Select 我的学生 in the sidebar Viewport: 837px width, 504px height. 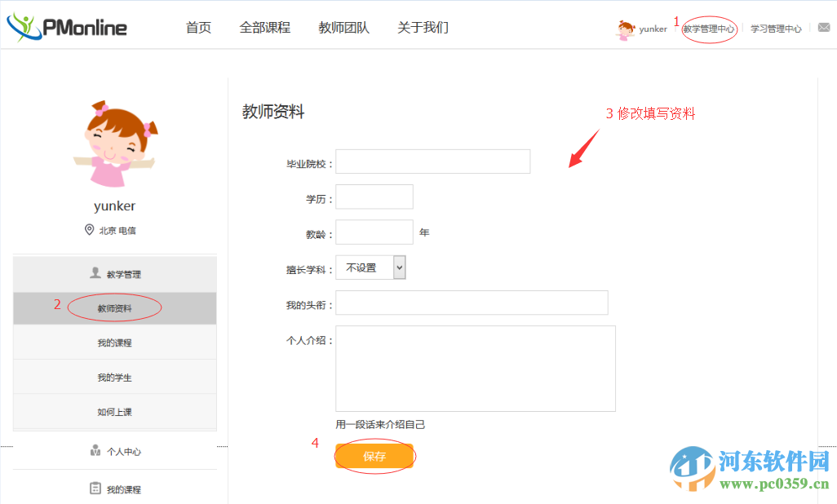point(114,376)
